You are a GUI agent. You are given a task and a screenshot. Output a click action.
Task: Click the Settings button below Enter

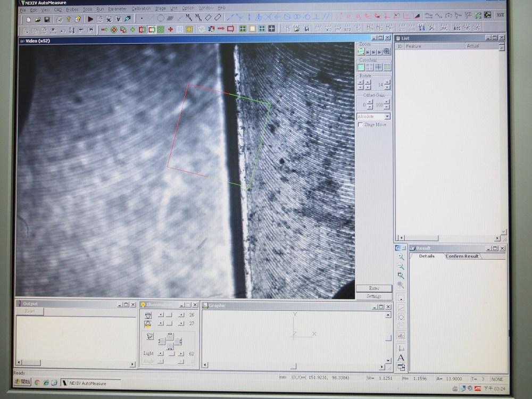[373, 296]
